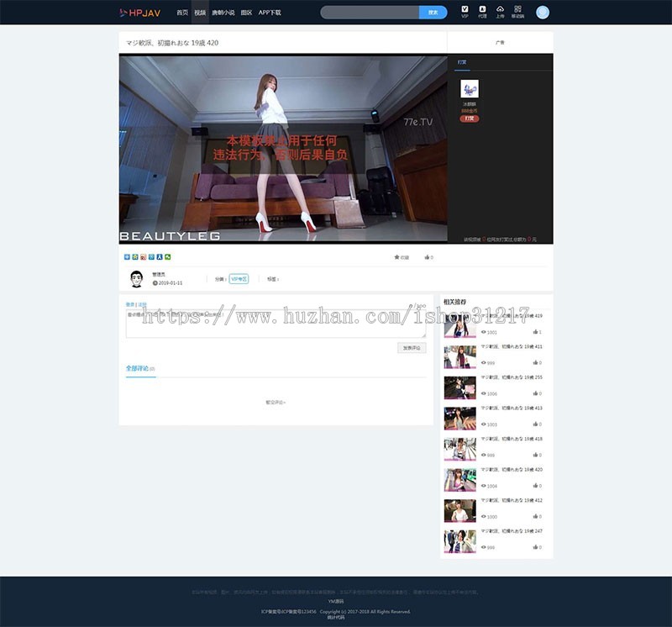Click the HPJAV site logo
672x627 pixels.
click(x=139, y=11)
